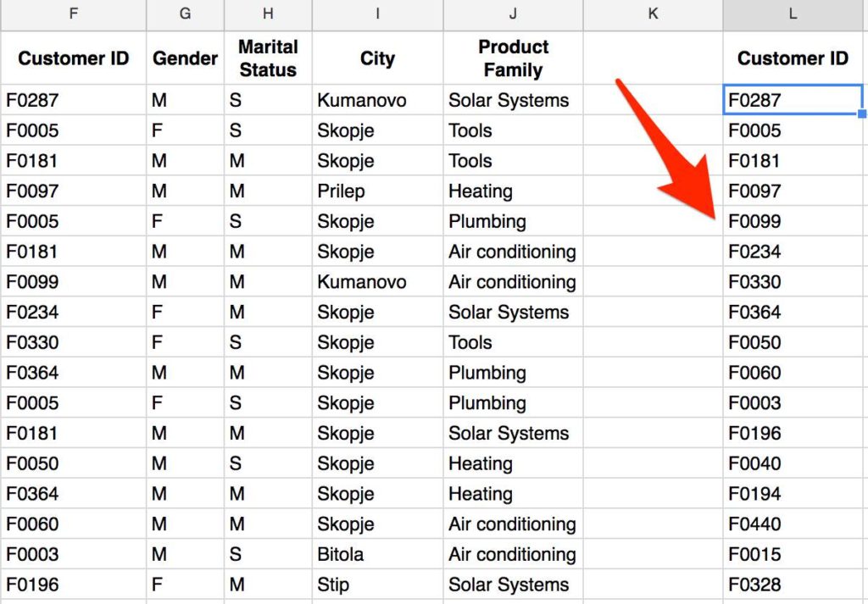The image size is (868, 604).
Task: Click the Marital Status header cell
Action: (x=268, y=58)
